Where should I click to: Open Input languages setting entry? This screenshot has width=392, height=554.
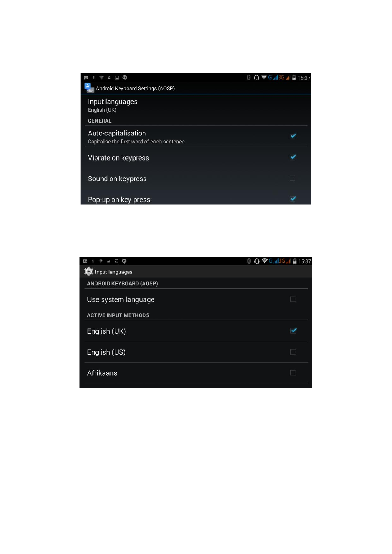[196, 105]
